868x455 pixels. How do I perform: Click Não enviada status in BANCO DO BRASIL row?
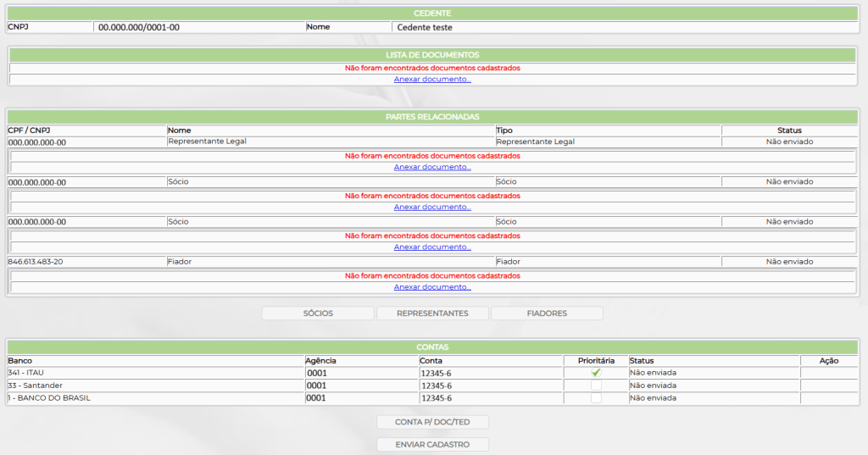[653, 398]
